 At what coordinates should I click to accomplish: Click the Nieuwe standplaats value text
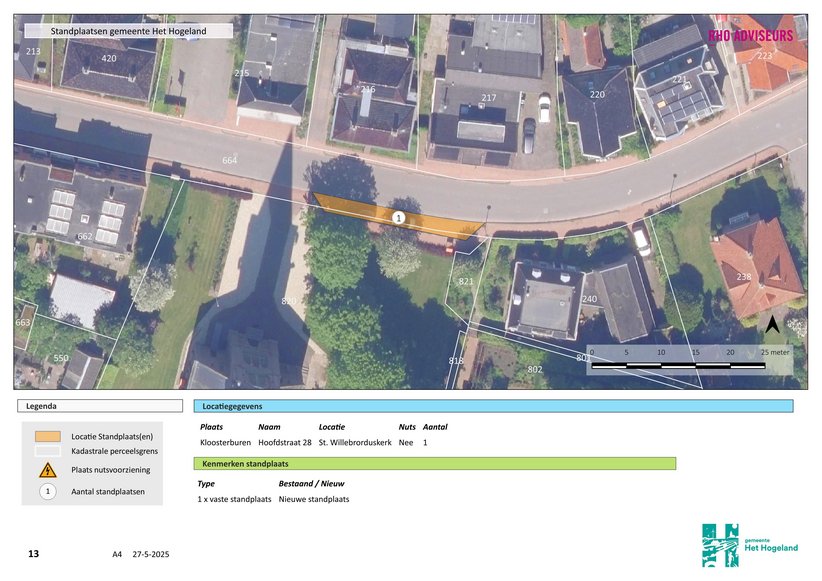[313, 499]
